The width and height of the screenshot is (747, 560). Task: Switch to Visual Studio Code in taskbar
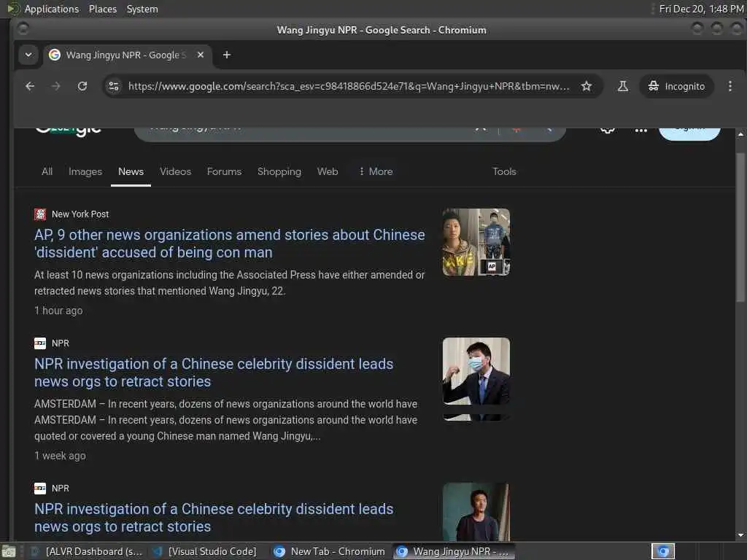205,551
